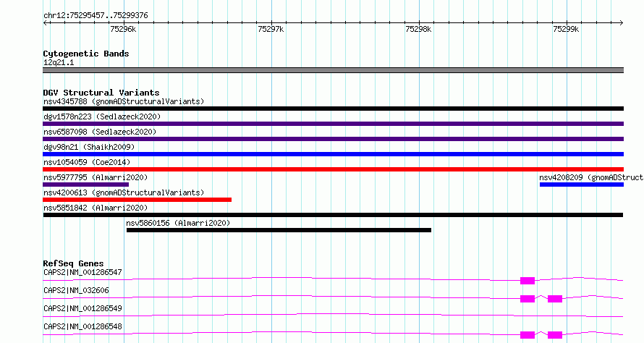Click the 75297k ruler tick label
644x343 pixels.
pos(271,29)
